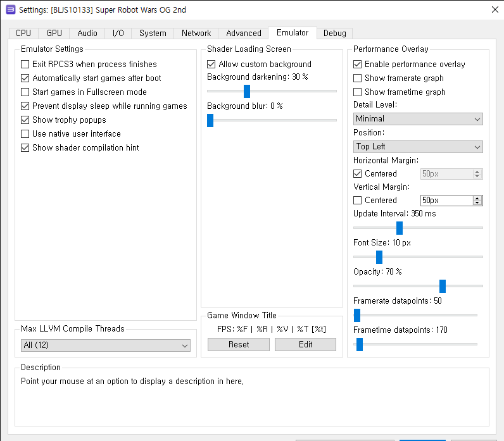The width and height of the screenshot is (504, 441).
Task: Click the Background darkening: 30 % label
Action: point(258,77)
